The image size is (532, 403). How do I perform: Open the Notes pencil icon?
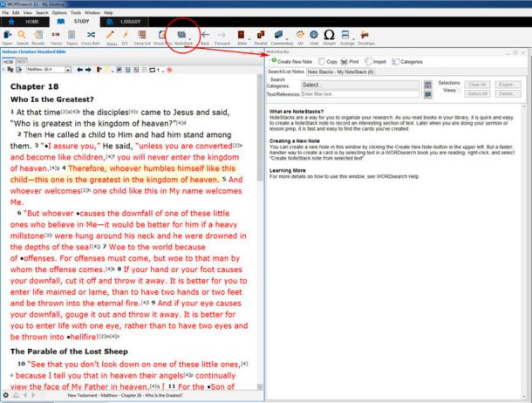tap(110, 35)
